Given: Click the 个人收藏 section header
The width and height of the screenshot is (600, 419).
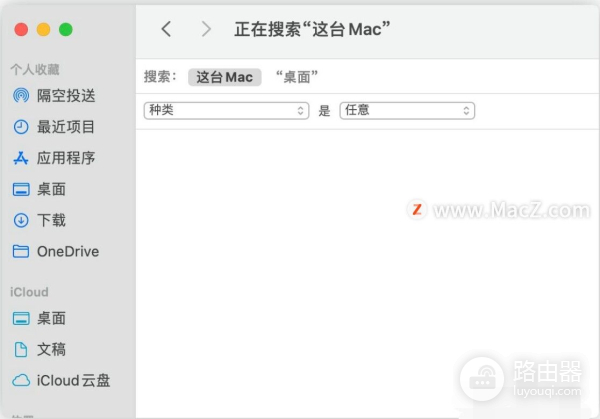Looking at the screenshot, I should pos(35,70).
